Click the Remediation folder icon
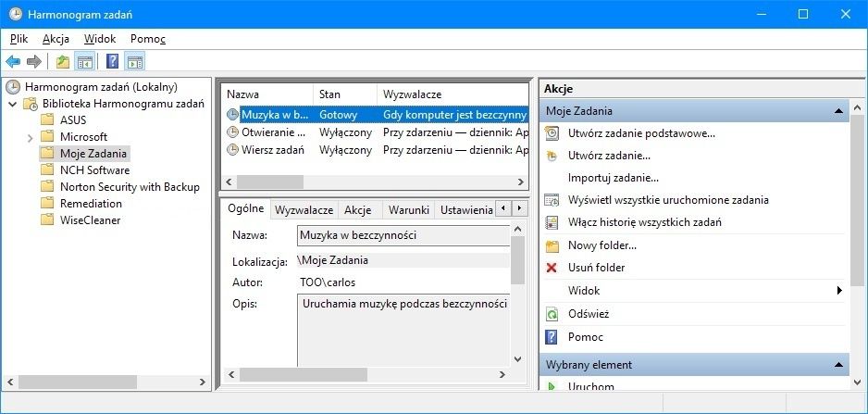Screen dimensions: 868x414 pos(47,204)
